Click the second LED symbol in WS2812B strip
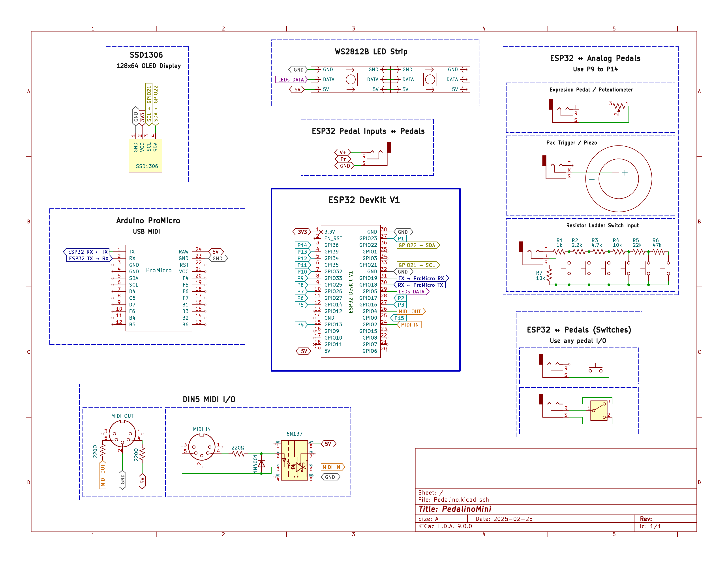This screenshot has width=728, height=563. 430,79
